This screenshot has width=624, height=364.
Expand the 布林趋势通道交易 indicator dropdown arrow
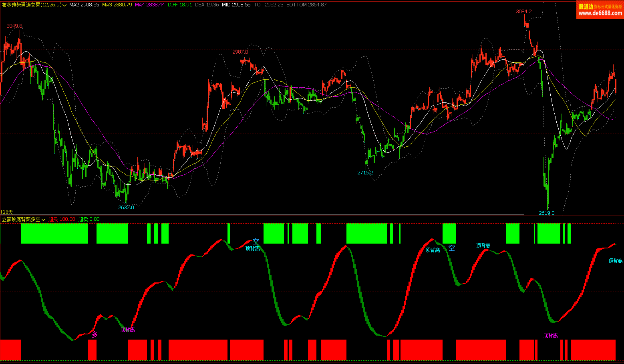coord(64,5)
